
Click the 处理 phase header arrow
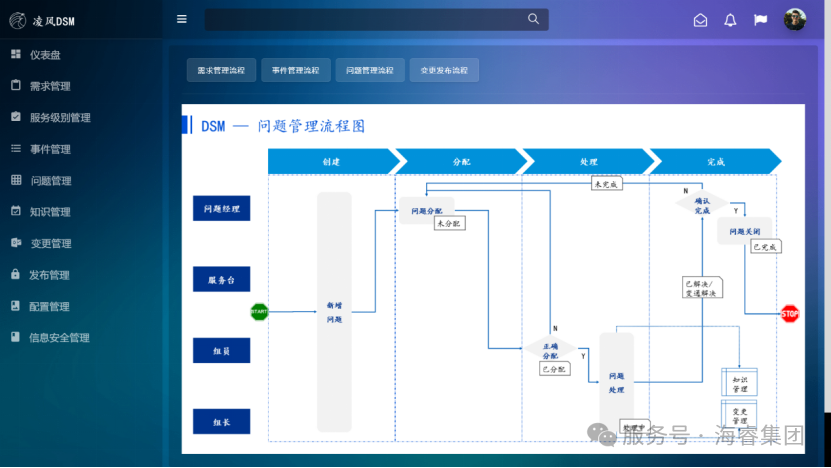589,162
